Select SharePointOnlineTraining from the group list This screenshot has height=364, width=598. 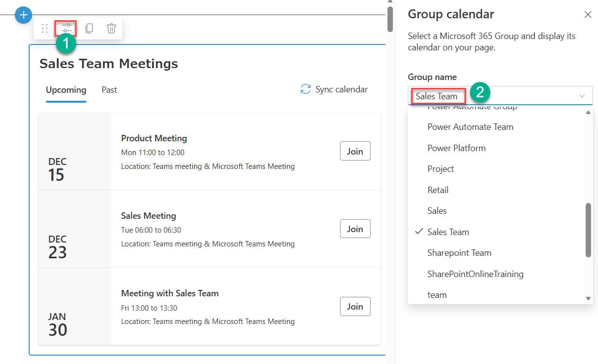pyautogui.click(x=475, y=274)
